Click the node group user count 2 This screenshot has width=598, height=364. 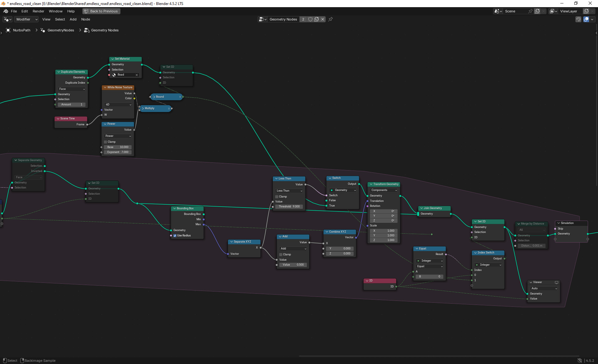303,19
